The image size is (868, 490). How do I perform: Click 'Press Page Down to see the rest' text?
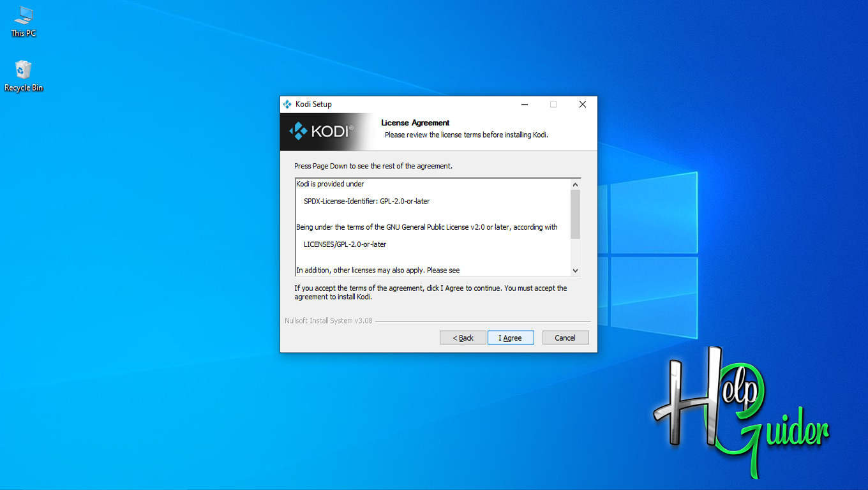[373, 166]
